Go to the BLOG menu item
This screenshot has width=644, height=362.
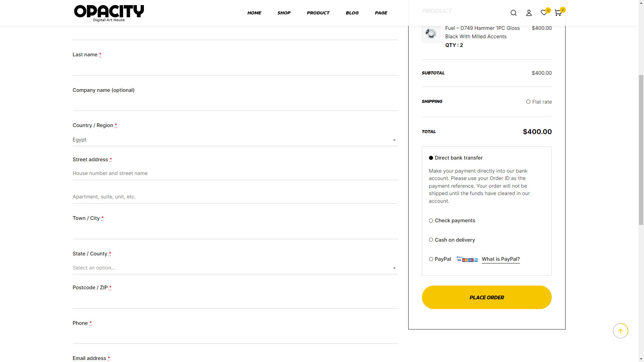[352, 13]
